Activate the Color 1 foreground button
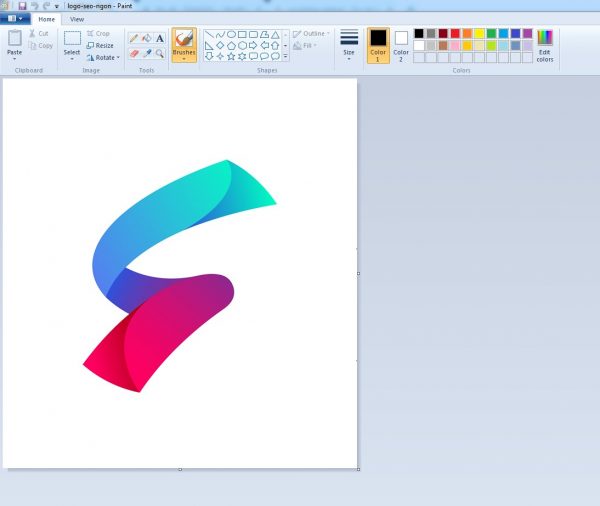This screenshot has height=506, width=600. [378, 45]
